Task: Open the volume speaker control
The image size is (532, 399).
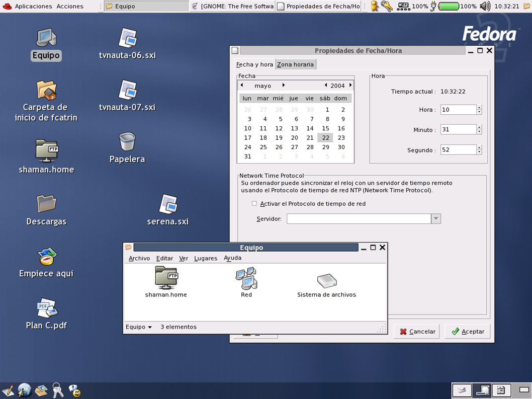Action: [x=485, y=6]
